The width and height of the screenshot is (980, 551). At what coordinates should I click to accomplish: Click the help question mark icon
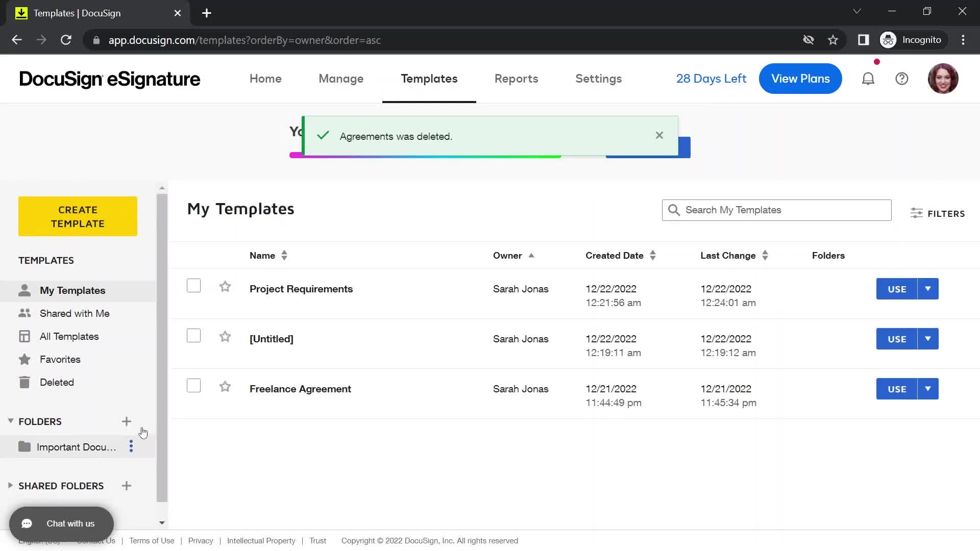(x=902, y=79)
